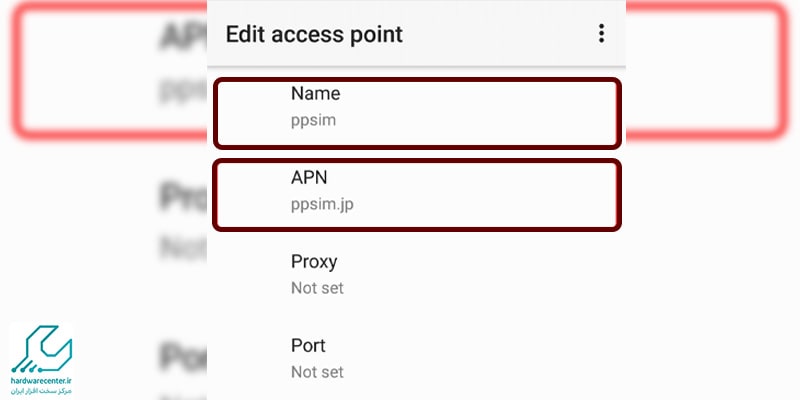Click the Persian caption below hardwarecenter.ir

(41, 391)
